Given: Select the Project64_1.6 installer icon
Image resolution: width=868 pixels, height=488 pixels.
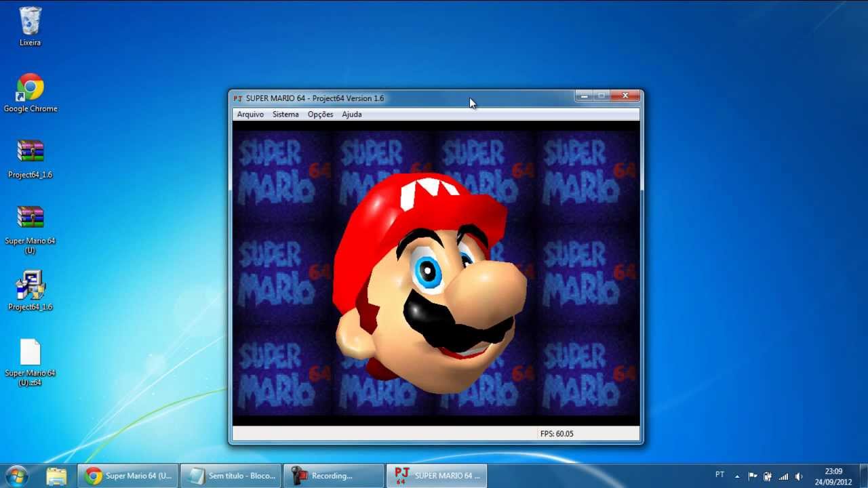Looking at the screenshot, I should pos(31,291).
